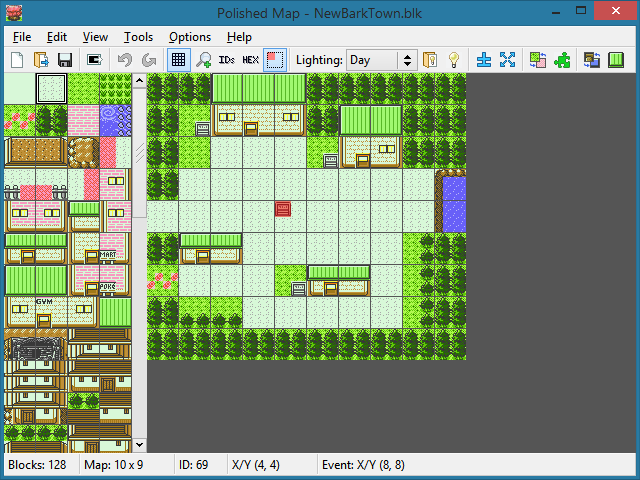Toggle HEX number display
640x480 pixels.
(250, 60)
